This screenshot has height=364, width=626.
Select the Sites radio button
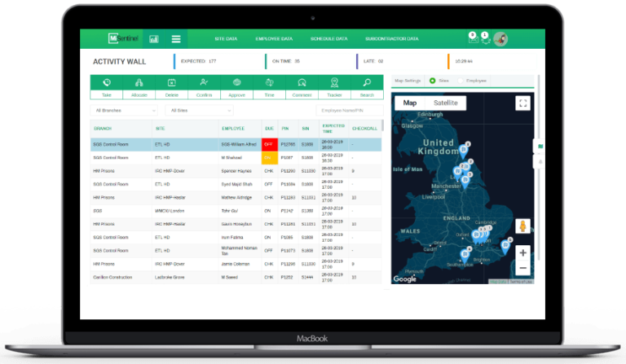pos(432,81)
